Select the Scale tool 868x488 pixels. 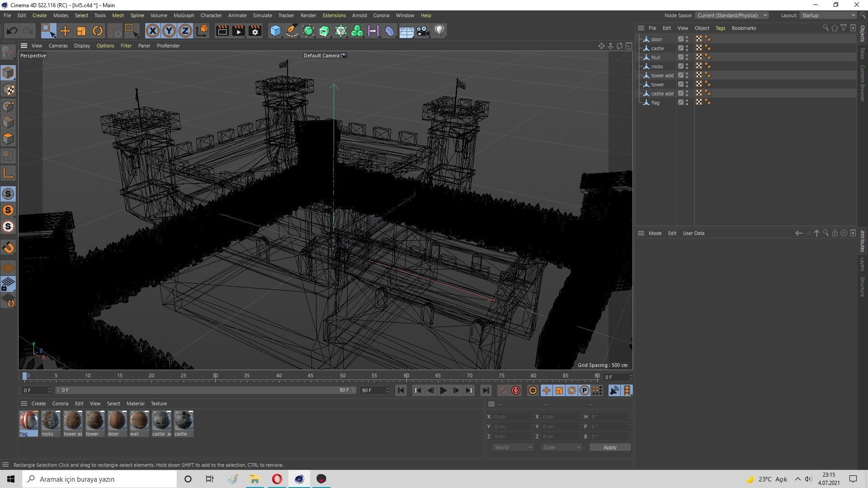[81, 31]
